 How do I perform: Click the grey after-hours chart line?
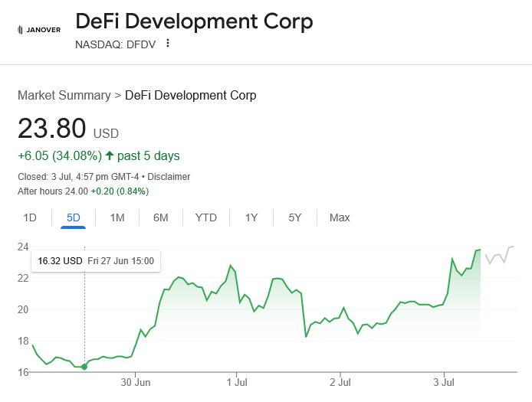[x=499, y=255]
